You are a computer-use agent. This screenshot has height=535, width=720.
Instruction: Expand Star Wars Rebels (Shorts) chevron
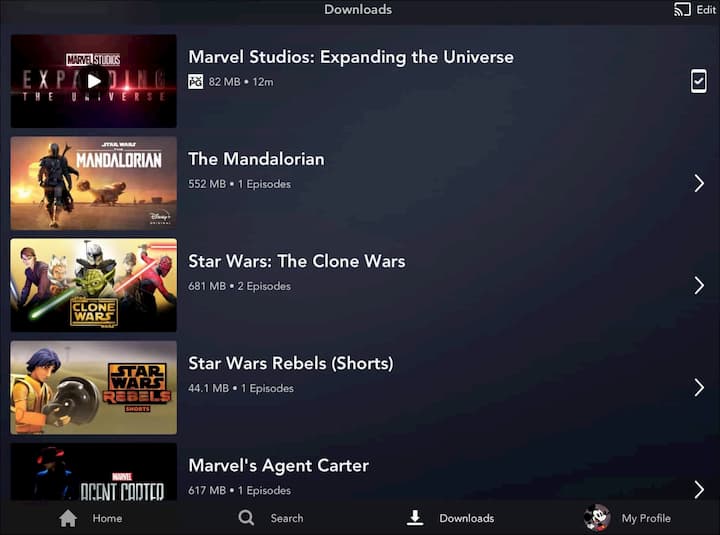(699, 388)
